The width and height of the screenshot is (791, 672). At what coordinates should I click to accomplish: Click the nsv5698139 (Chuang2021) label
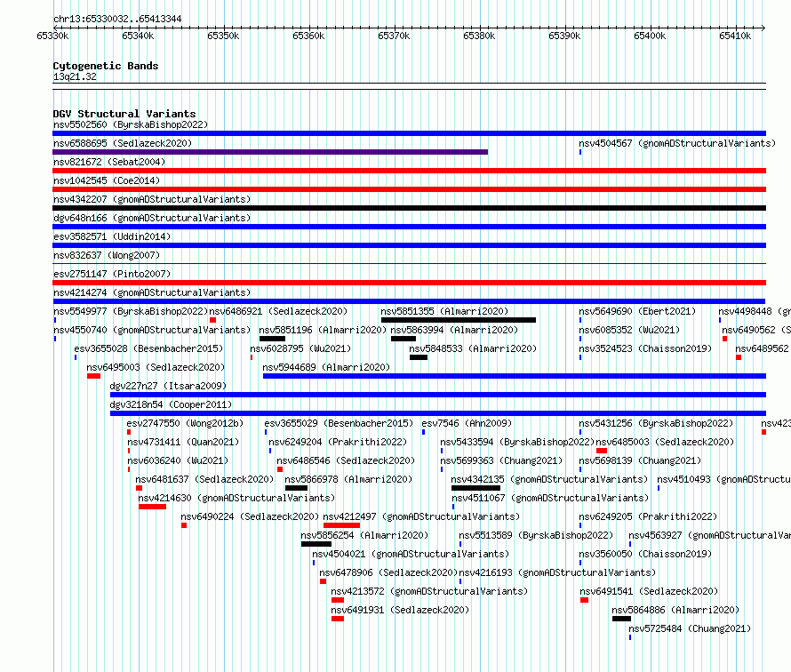coord(640,460)
